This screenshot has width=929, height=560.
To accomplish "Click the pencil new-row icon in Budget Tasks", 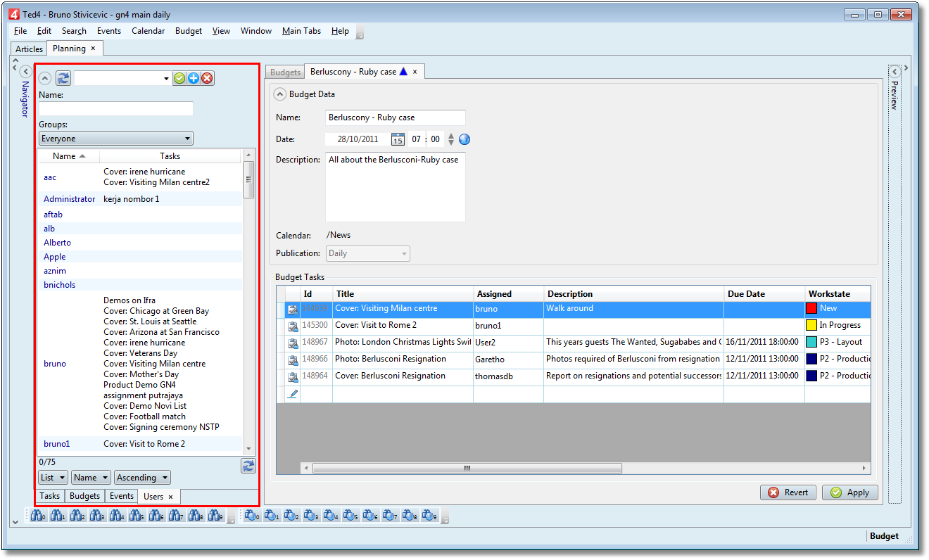I will click(293, 393).
